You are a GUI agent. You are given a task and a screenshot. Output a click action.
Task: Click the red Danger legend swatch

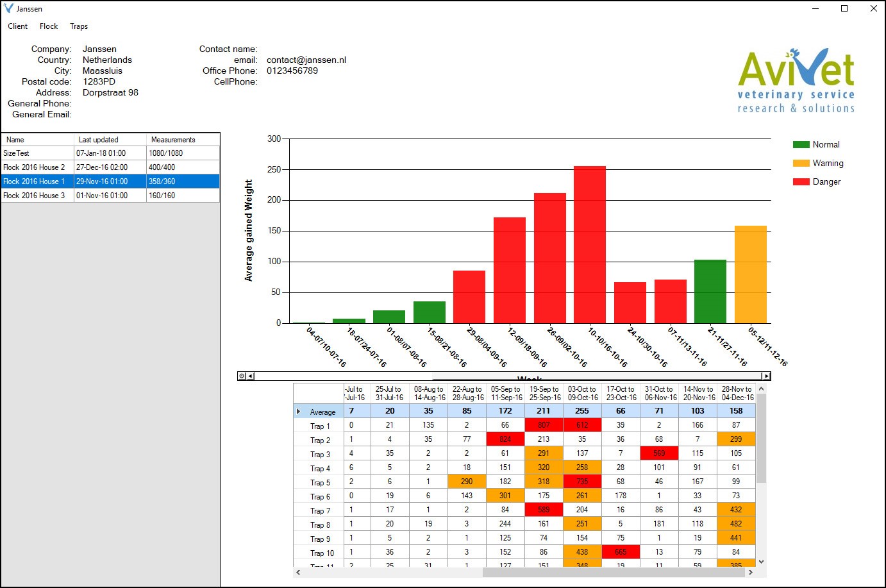click(801, 182)
